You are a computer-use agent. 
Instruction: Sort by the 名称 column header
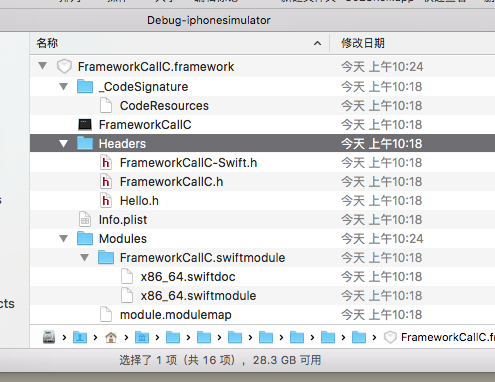pyautogui.click(x=47, y=43)
